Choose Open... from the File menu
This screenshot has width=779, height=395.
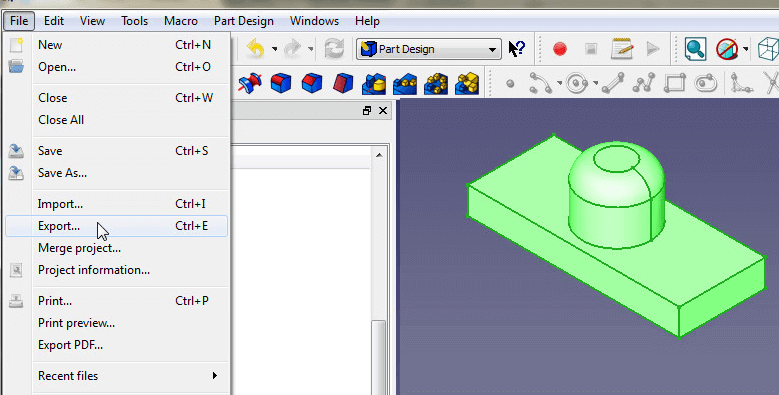(x=116, y=67)
